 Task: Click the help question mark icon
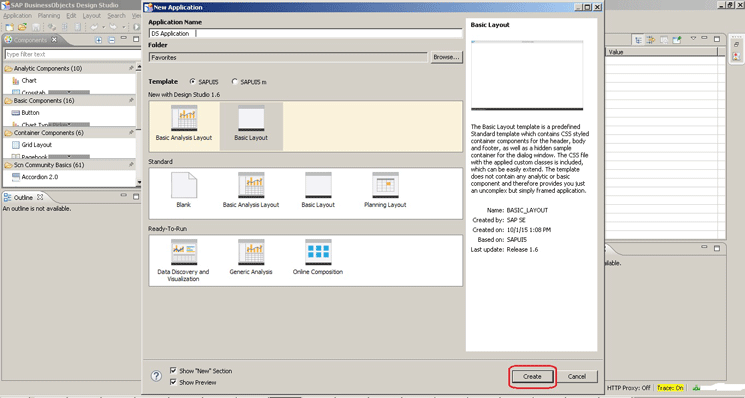coord(156,376)
